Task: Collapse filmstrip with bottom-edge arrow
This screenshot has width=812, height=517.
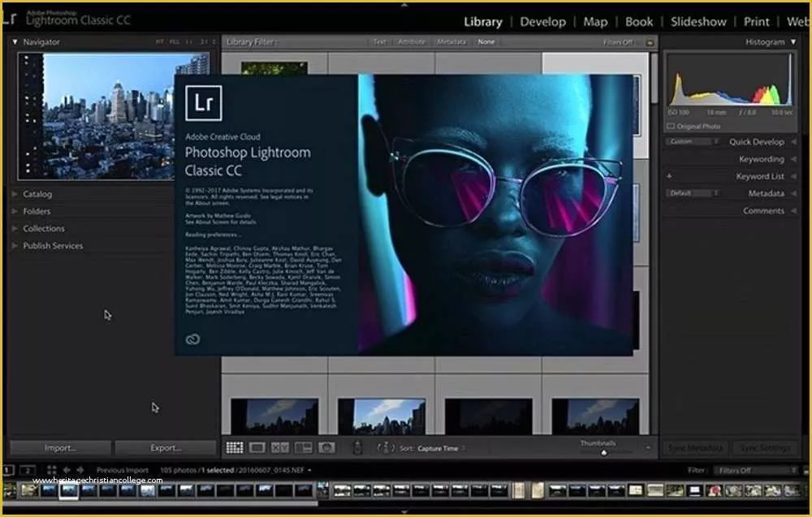Action: [x=404, y=512]
